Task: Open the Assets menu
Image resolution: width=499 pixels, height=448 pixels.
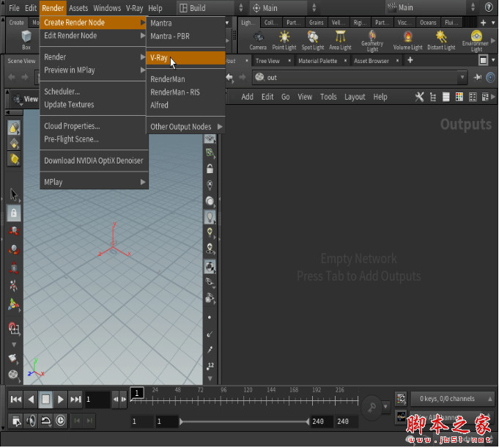Action: tap(78, 8)
